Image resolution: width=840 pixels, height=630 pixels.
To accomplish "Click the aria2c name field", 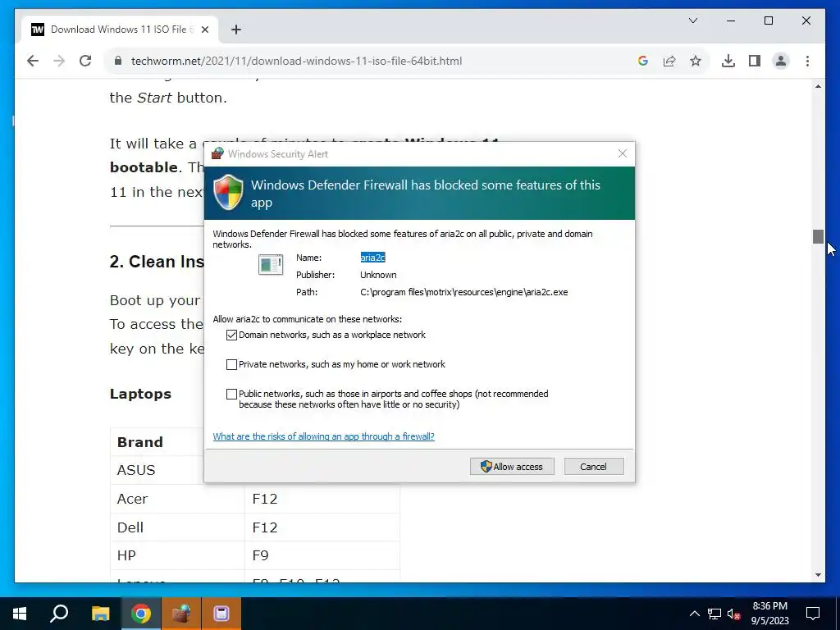I will 372,258.
